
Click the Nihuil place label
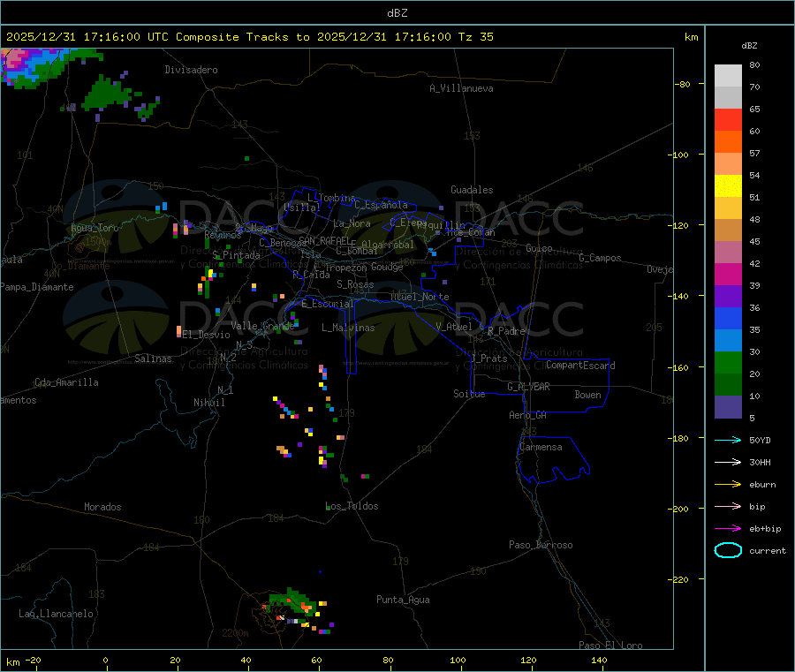[209, 403]
